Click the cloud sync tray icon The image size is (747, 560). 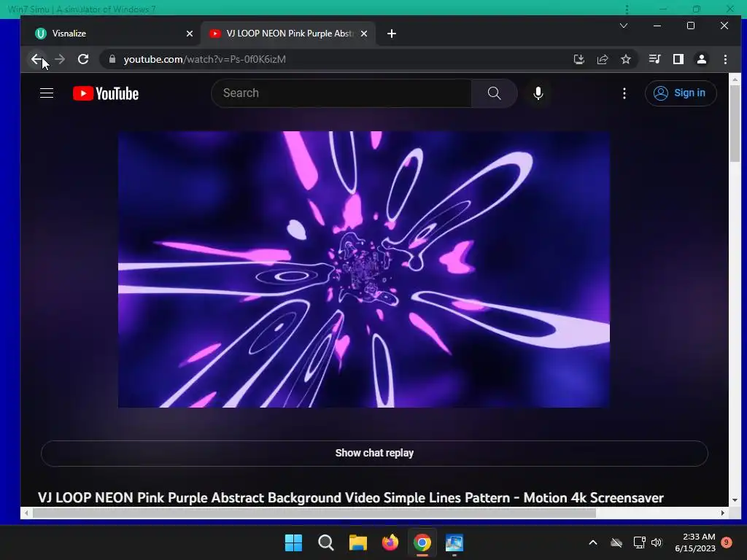coord(616,542)
